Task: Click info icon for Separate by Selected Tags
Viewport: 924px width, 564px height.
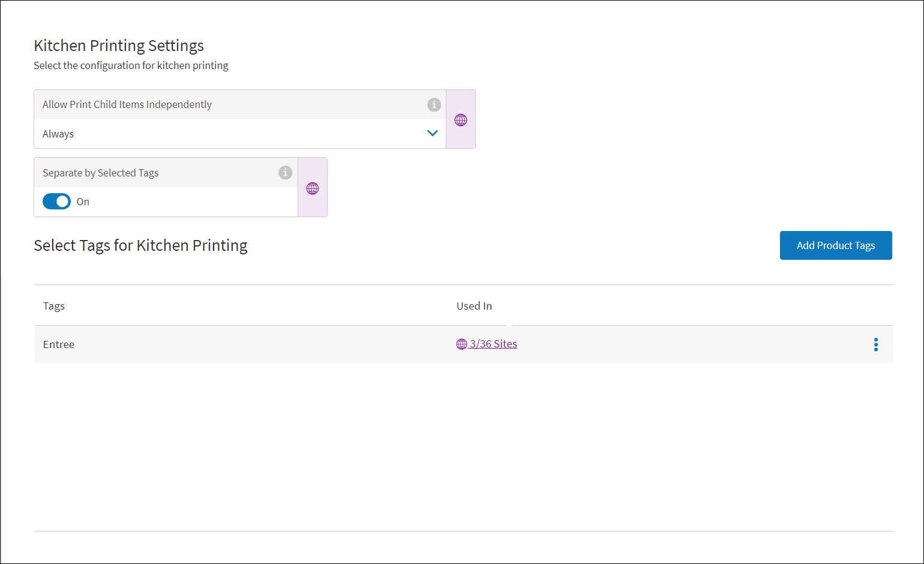Action: (285, 173)
